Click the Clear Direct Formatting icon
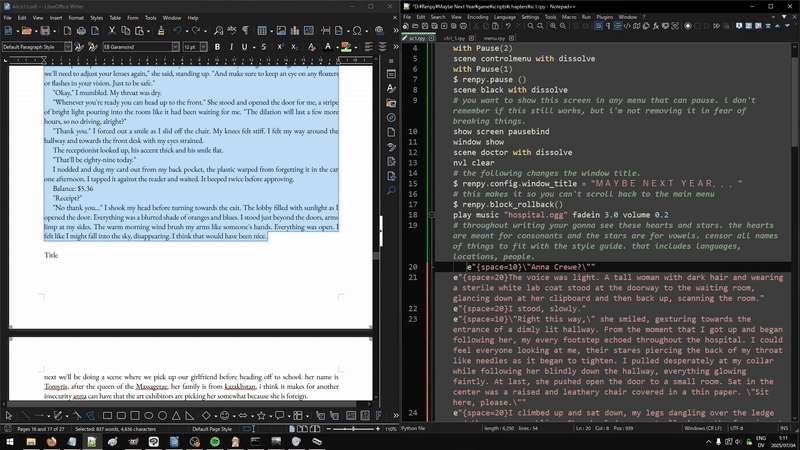This screenshot has height=450, width=800. coord(311,47)
